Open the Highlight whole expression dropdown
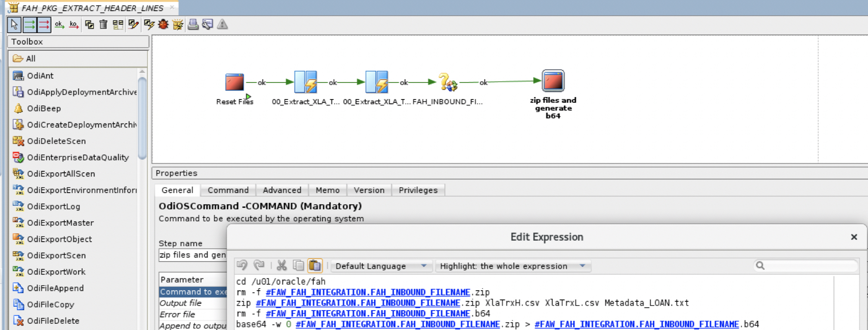 coord(513,266)
